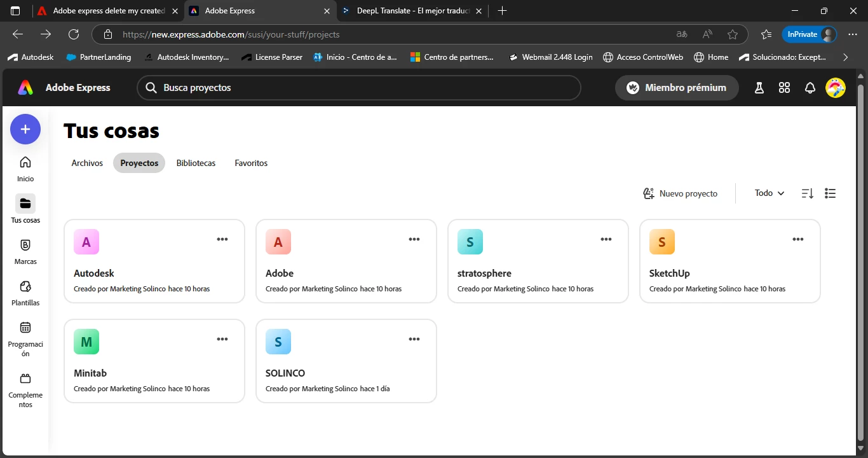Open Tus cosas folder in sidebar
The height and width of the screenshot is (458, 868).
25,209
